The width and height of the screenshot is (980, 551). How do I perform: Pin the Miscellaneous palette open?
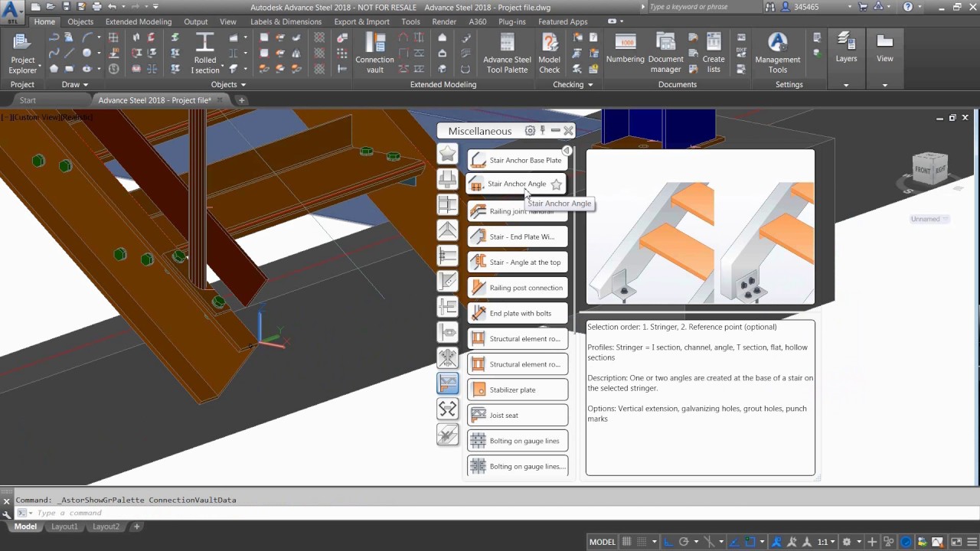pos(542,130)
